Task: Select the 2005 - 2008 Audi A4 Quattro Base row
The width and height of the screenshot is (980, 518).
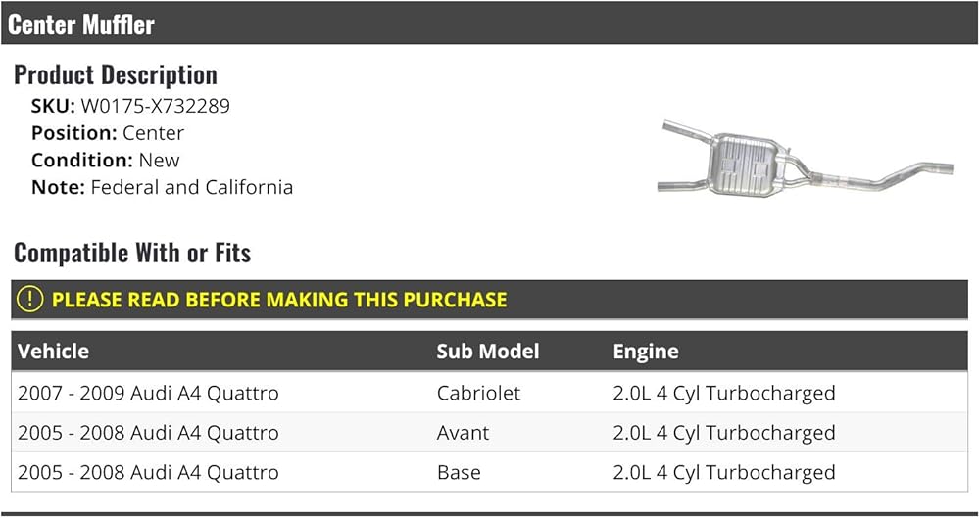Action: point(489,472)
